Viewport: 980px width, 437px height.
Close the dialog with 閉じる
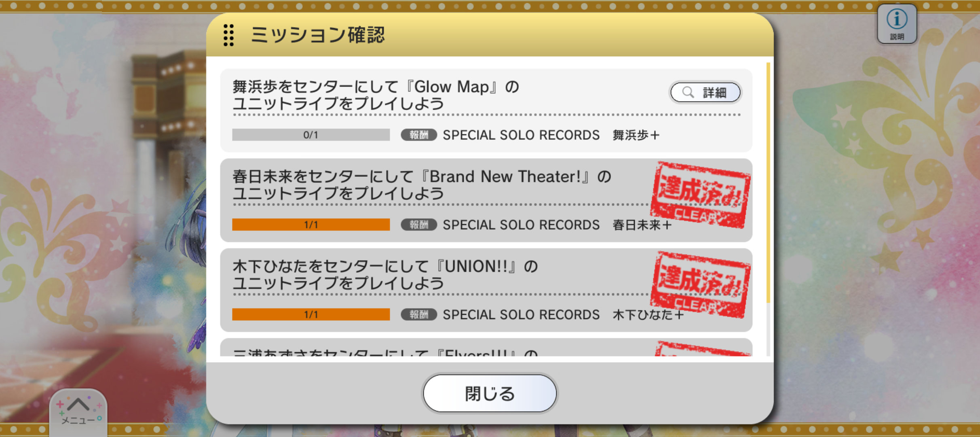(490, 393)
